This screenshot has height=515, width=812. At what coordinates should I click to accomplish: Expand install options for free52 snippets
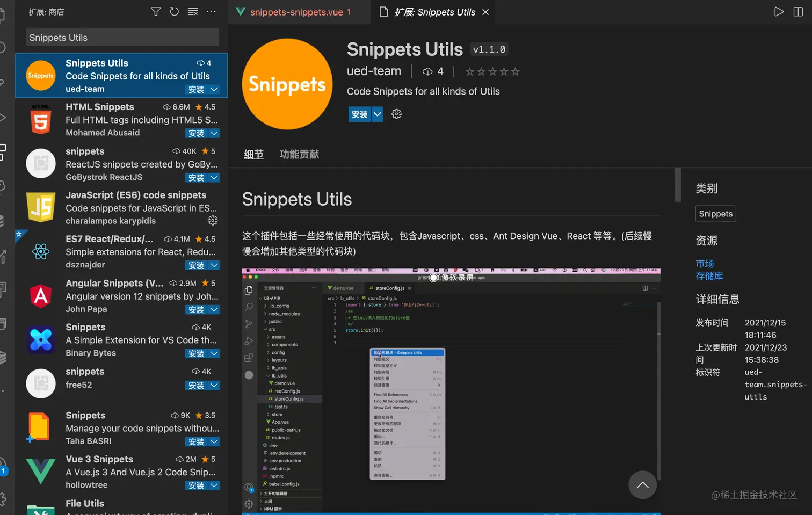pos(214,386)
